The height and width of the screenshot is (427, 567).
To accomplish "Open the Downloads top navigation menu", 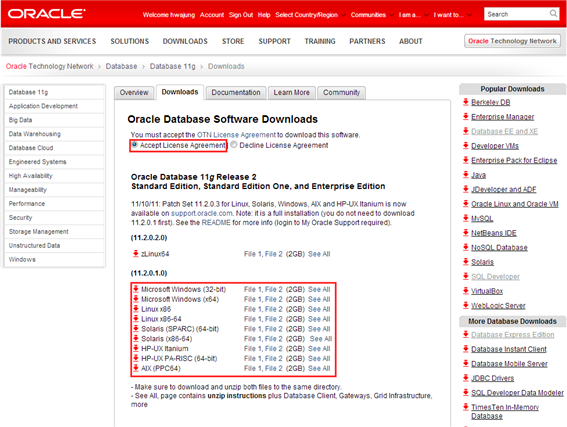I will point(185,41).
